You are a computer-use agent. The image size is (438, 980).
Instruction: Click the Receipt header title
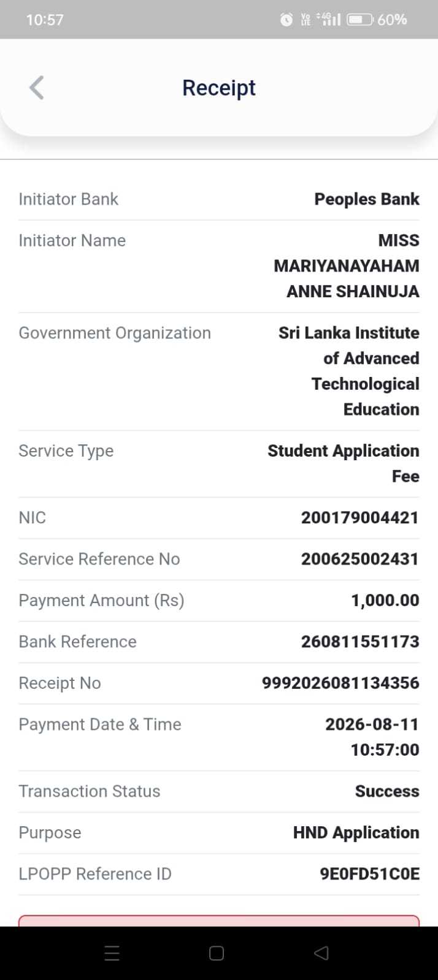tap(219, 88)
